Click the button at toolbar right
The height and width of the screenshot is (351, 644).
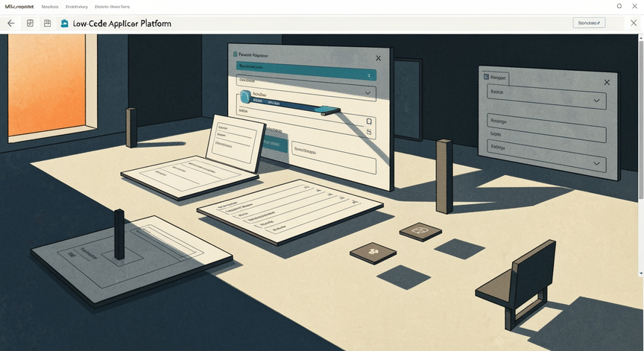pyautogui.click(x=589, y=23)
